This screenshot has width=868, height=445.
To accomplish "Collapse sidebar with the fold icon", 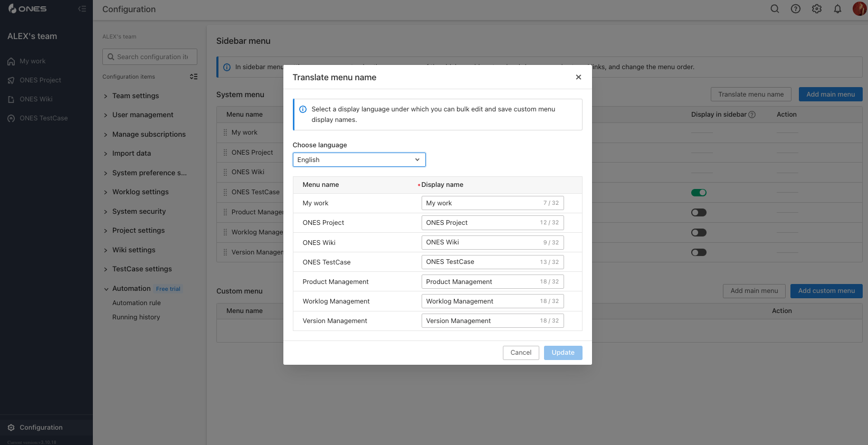I will 82,9.
